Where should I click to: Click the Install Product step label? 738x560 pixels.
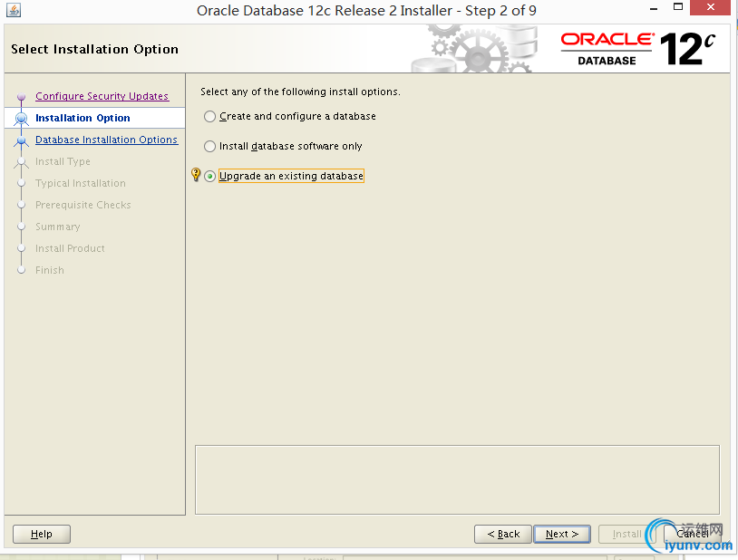pos(70,248)
